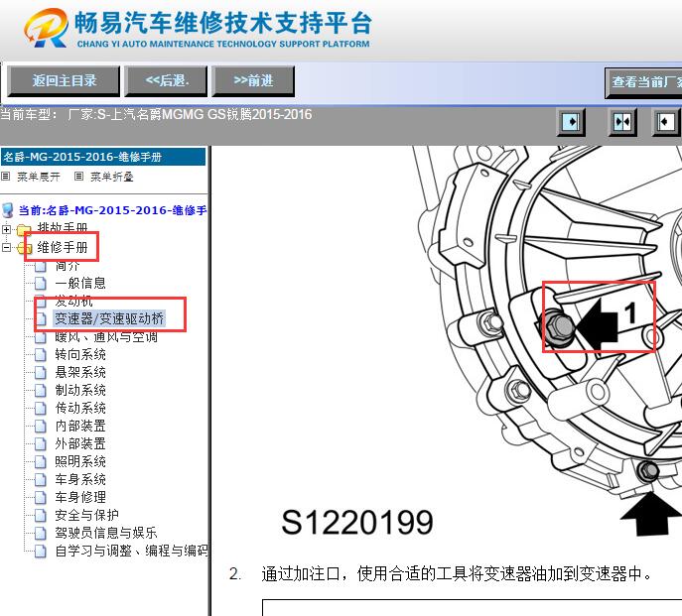The width and height of the screenshot is (682, 616).
Task: Click the page icon beside 转向系统
Action: coord(40,355)
